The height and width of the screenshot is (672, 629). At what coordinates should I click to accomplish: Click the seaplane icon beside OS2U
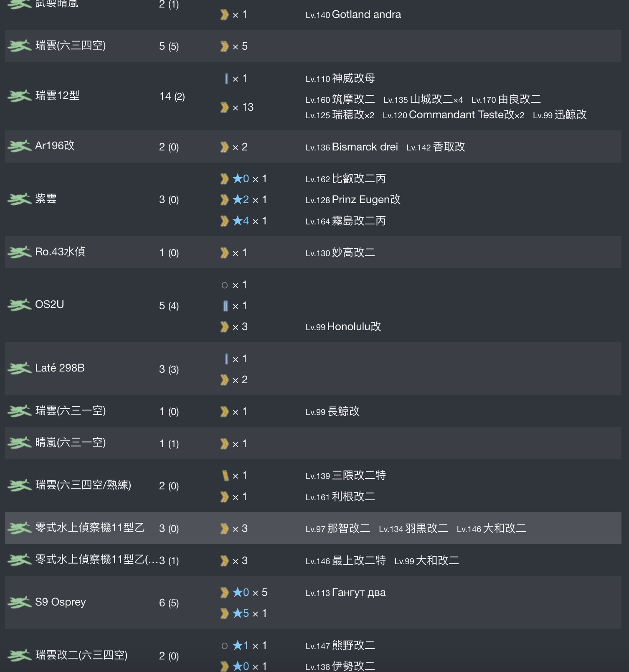point(20,305)
